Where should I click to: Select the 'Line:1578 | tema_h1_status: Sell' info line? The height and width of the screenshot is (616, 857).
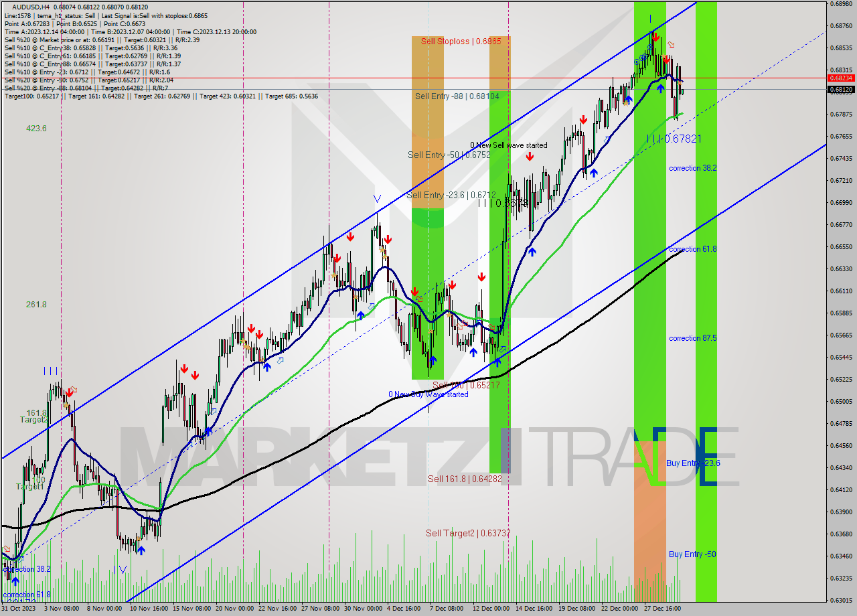coord(106,15)
